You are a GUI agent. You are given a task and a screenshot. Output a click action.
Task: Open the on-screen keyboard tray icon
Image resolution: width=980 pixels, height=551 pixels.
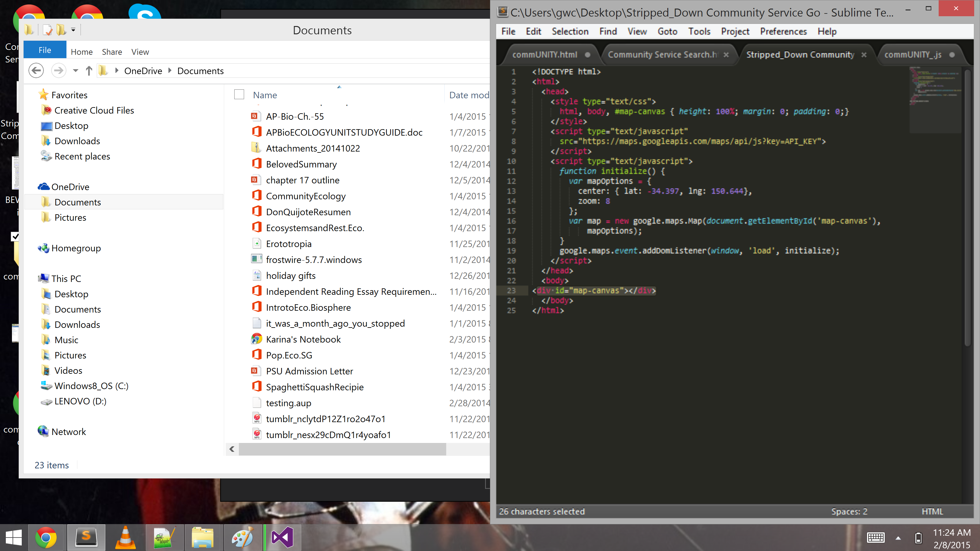click(x=875, y=538)
